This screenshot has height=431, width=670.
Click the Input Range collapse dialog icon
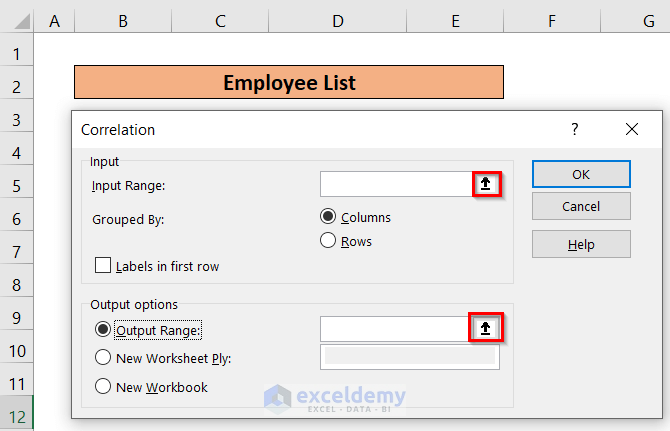tap(486, 184)
